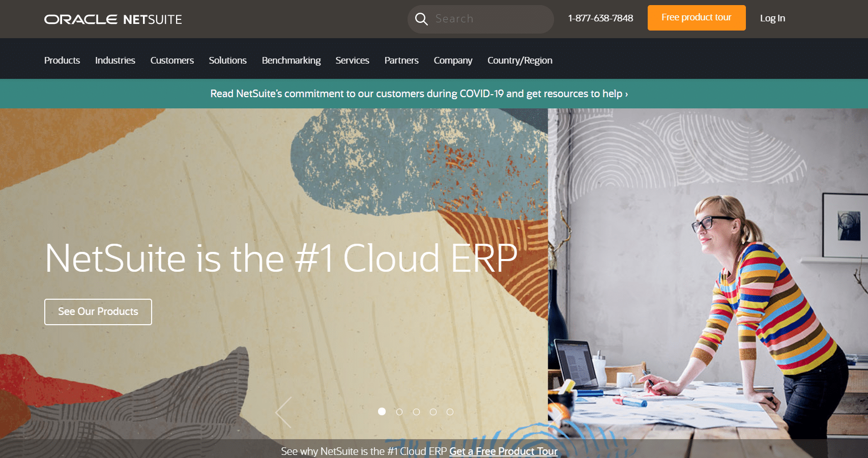Click the Oracle NetSuite logo
The image size is (868, 458).
click(x=113, y=19)
